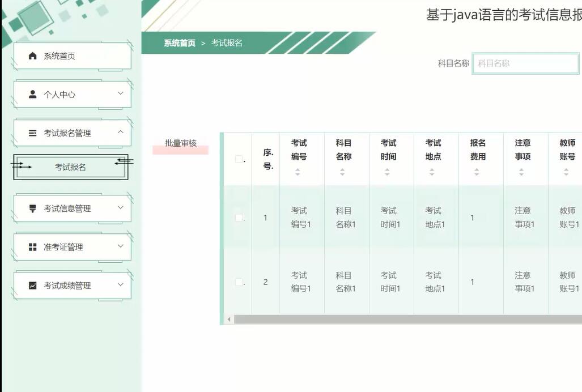This screenshot has height=392, width=582.
Task: Click the chart icon beside 考试成绩管理
Action: tap(33, 286)
